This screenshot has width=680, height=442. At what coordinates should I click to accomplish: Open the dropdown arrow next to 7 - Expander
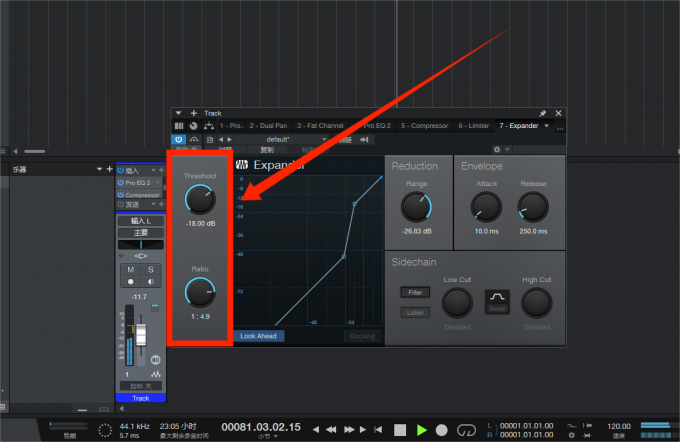click(546, 126)
